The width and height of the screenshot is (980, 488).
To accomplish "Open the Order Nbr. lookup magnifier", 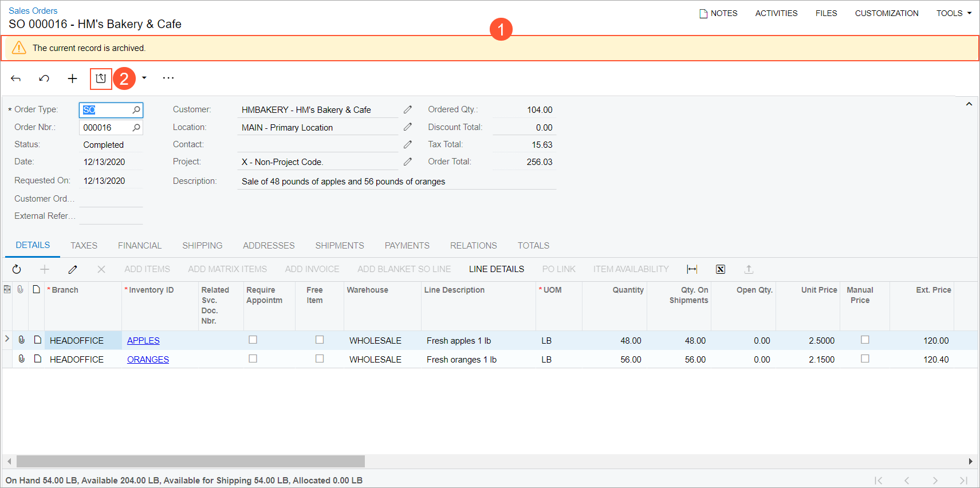I will pyautogui.click(x=136, y=127).
